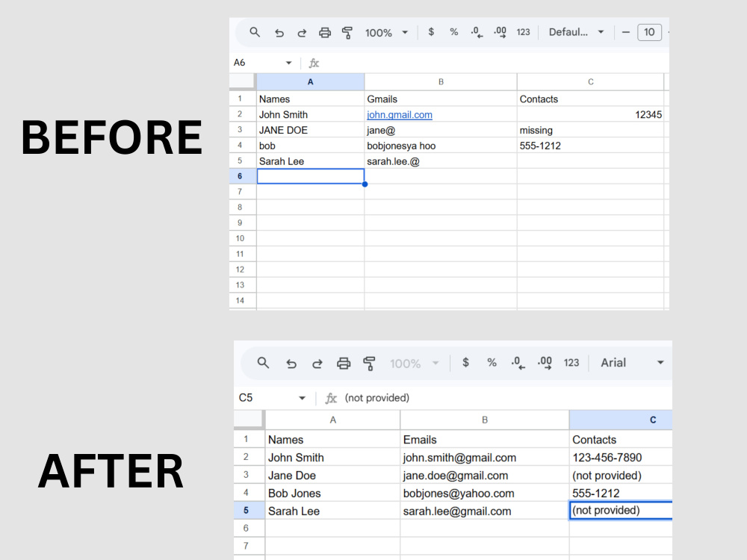747x560 pixels.
Task: Select paint format icon in AFTER toolbar
Action: pos(369,364)
